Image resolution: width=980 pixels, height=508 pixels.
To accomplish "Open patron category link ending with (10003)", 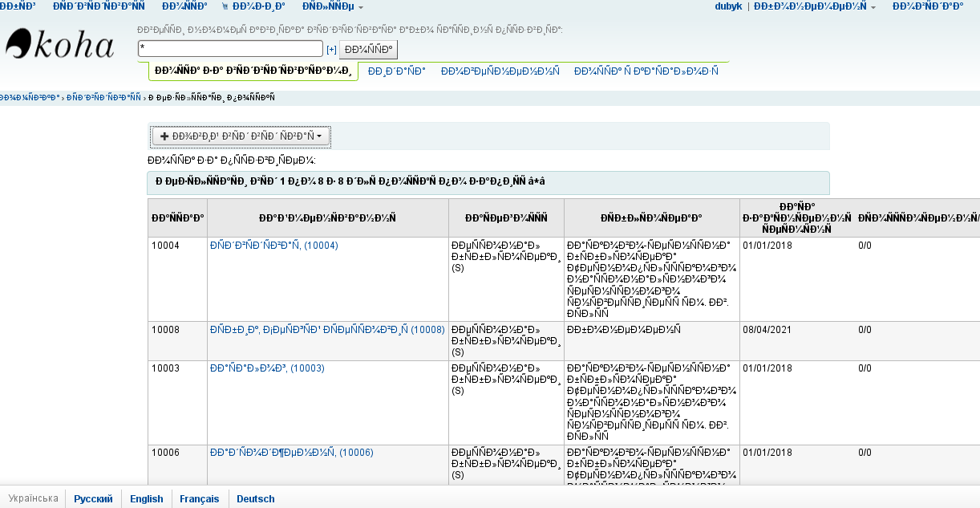I will [x=266, y=368].
